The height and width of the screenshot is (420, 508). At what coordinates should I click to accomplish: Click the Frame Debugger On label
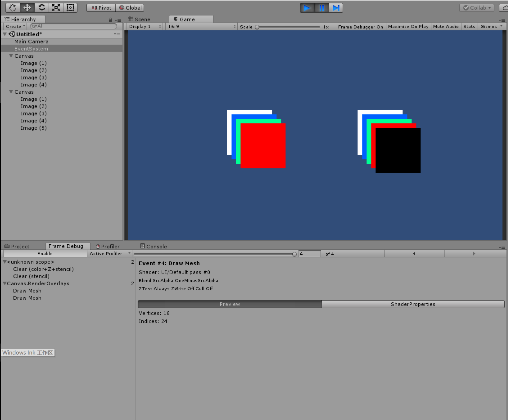tap(360, 27)
